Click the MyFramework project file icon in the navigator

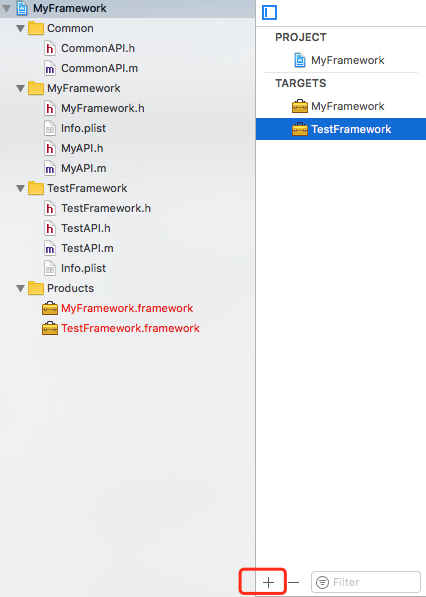(22, 8)
